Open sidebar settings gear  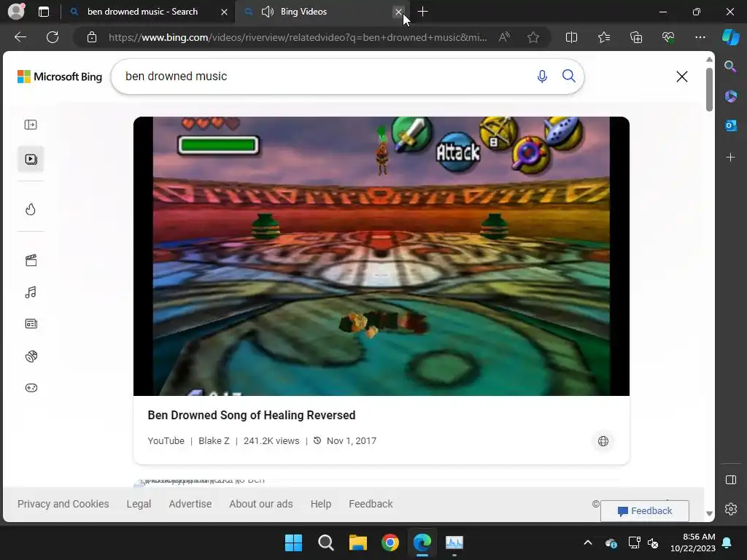(x=730, y=509)
